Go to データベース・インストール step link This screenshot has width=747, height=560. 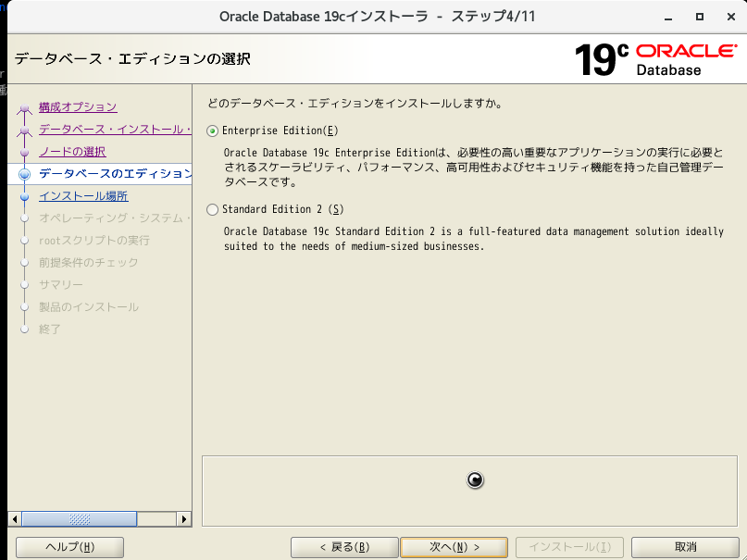pos(115,130)
